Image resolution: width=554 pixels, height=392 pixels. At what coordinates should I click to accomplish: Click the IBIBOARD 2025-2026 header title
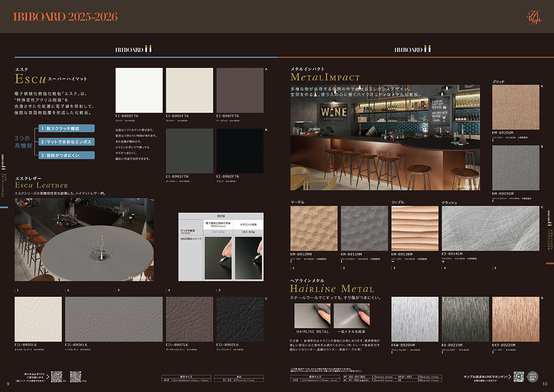click(65, 17)
